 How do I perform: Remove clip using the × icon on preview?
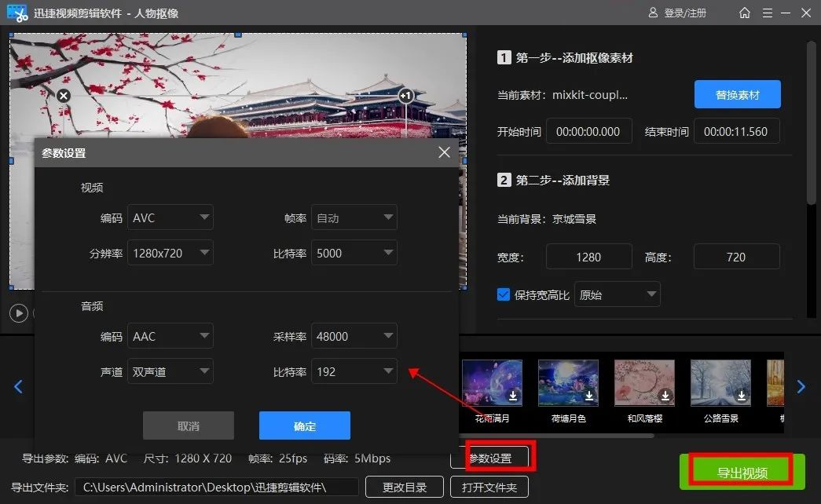pyautogui.click(x=63, y=95)
